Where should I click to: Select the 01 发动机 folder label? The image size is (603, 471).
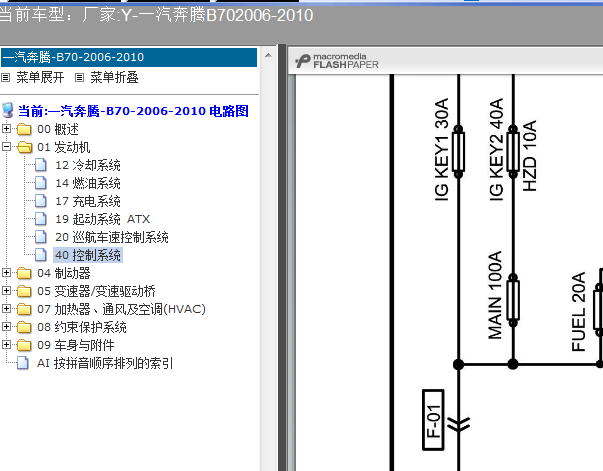(x=64, y=147)
